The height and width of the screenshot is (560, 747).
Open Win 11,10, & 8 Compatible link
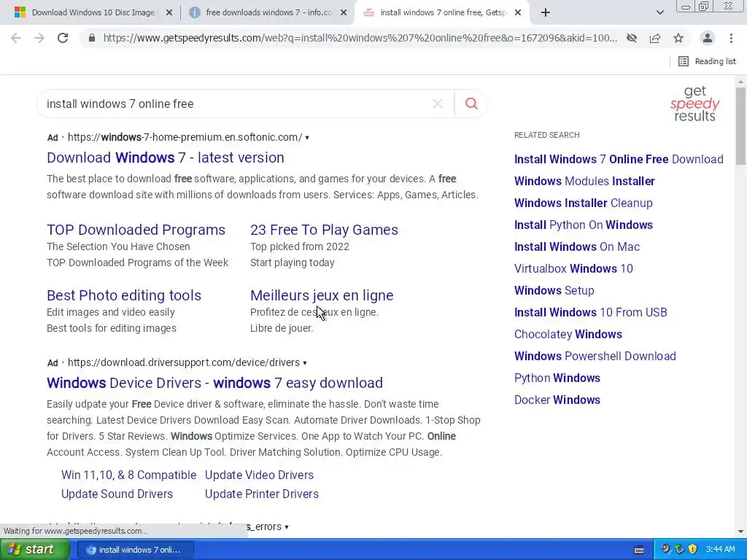[x=128, y=475]
